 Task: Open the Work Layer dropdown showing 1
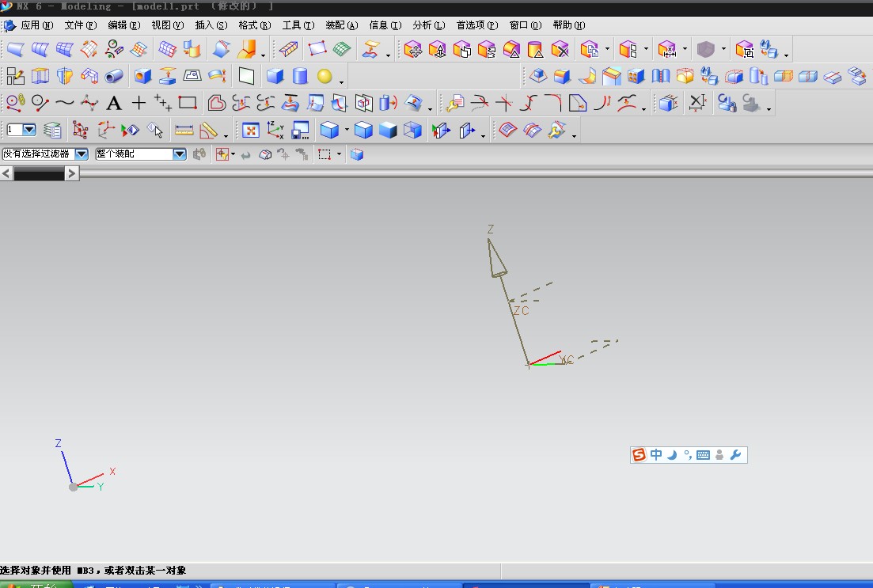tap(21, 131)
